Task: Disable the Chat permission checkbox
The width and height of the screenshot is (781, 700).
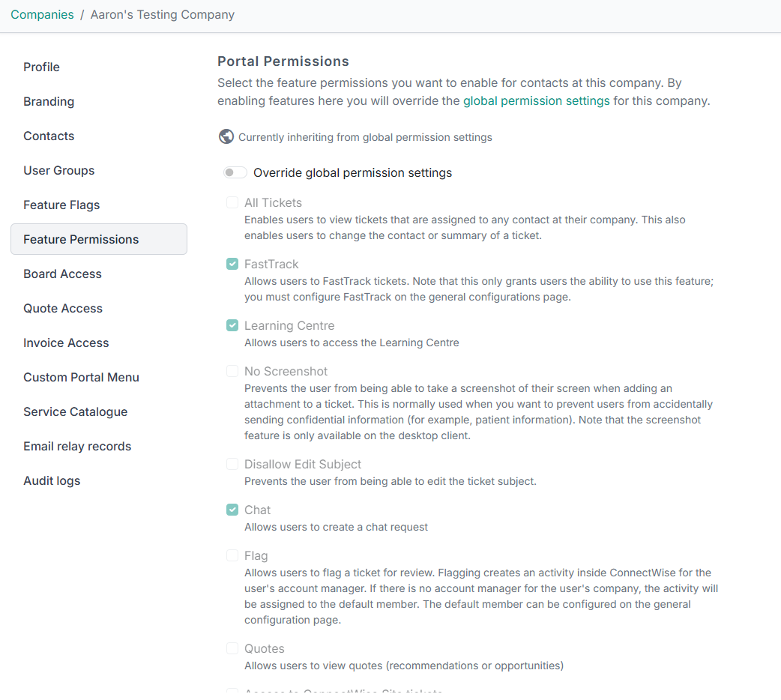Action: (232, 510)
